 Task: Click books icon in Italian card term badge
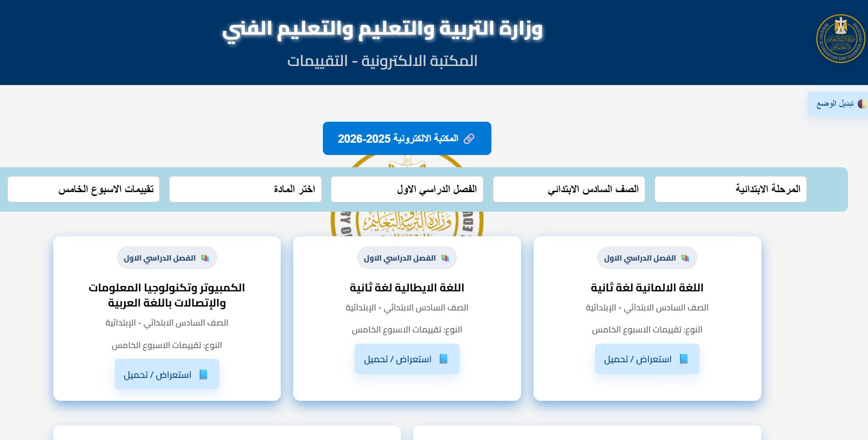(445, 258)
